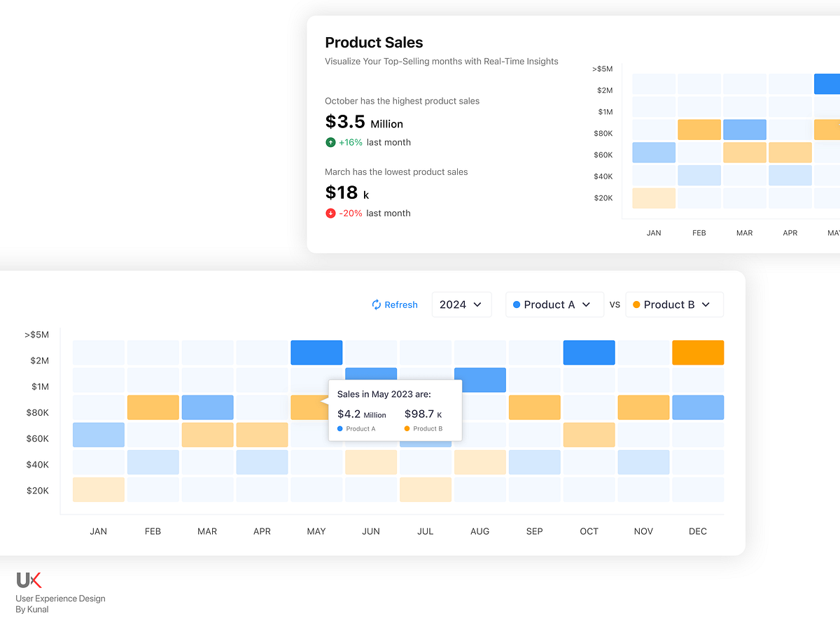The height and width of the screenshot is (630, 840).
Task: Click the circular Refresh icon
Action: [376, 304]
